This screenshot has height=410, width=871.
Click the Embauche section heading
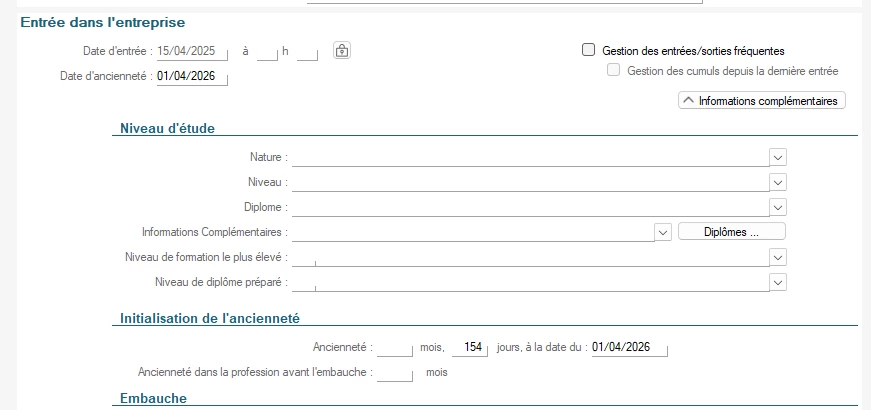pyautogui.click(x=153, y=398)
